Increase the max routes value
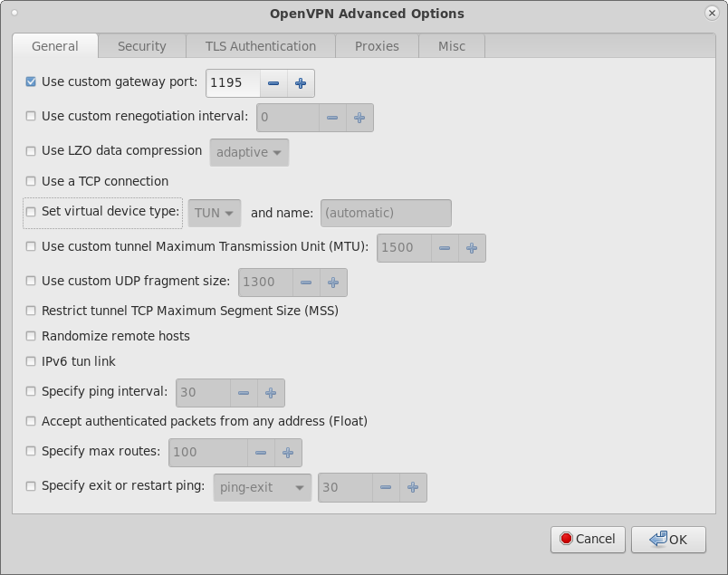The height and width of the screenshot is (575, 728). tap(288, 453)
